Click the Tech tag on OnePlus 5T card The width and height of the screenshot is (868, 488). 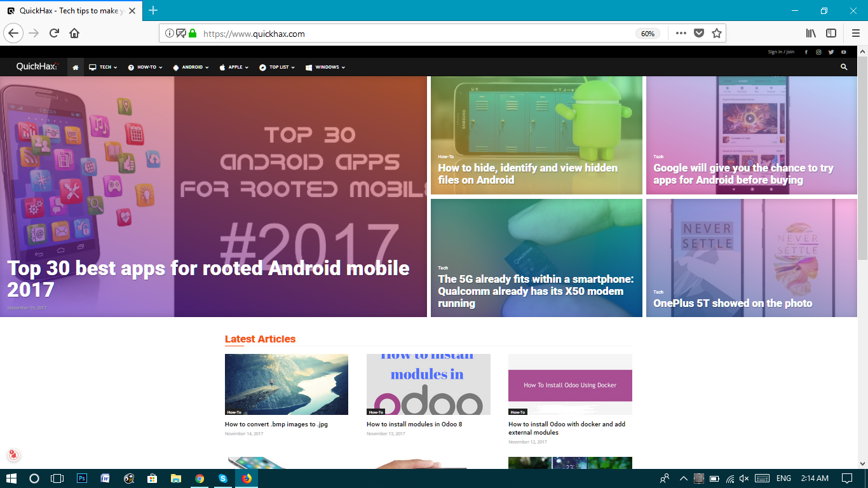tap(658, 292)
